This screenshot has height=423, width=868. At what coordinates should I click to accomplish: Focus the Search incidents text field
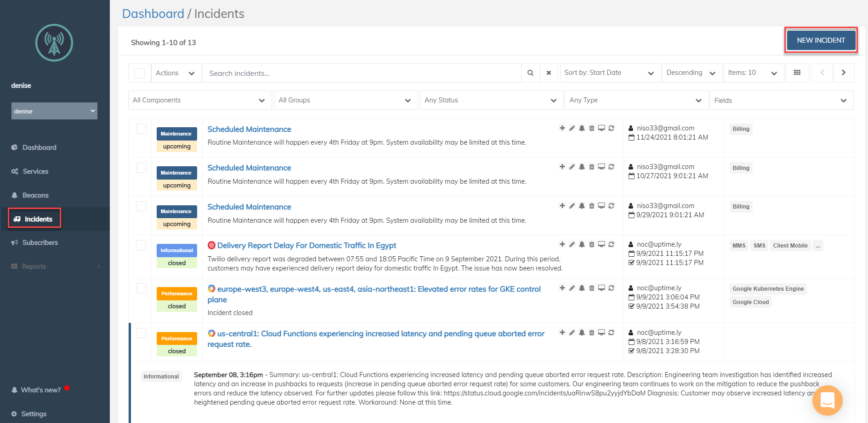[362, 73]
